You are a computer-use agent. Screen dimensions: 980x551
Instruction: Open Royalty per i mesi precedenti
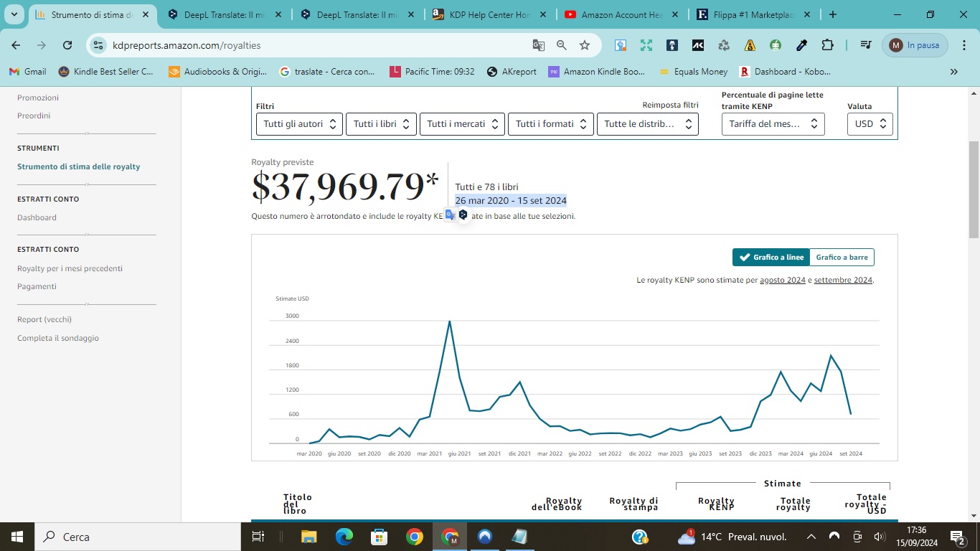point(70,268)
